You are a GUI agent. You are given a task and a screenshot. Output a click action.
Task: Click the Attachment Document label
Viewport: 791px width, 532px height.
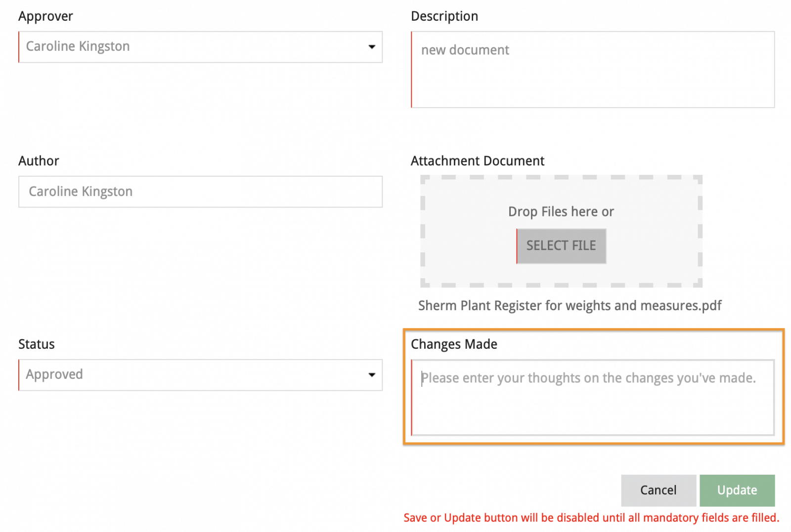pyautogui.click(x=477, y=161)
